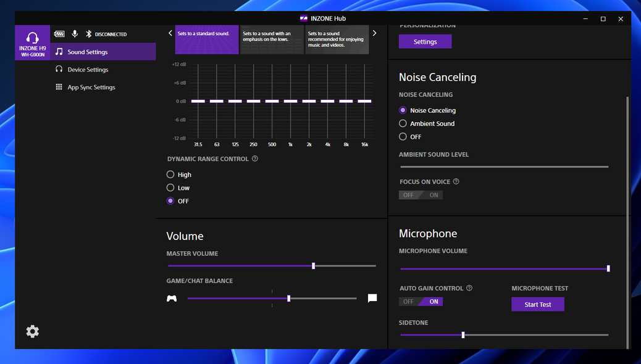The width and height of the screenshot is (641, 364).
Task: Click the Auto Gain Control help icon
Action: click(x=469, y=288)
